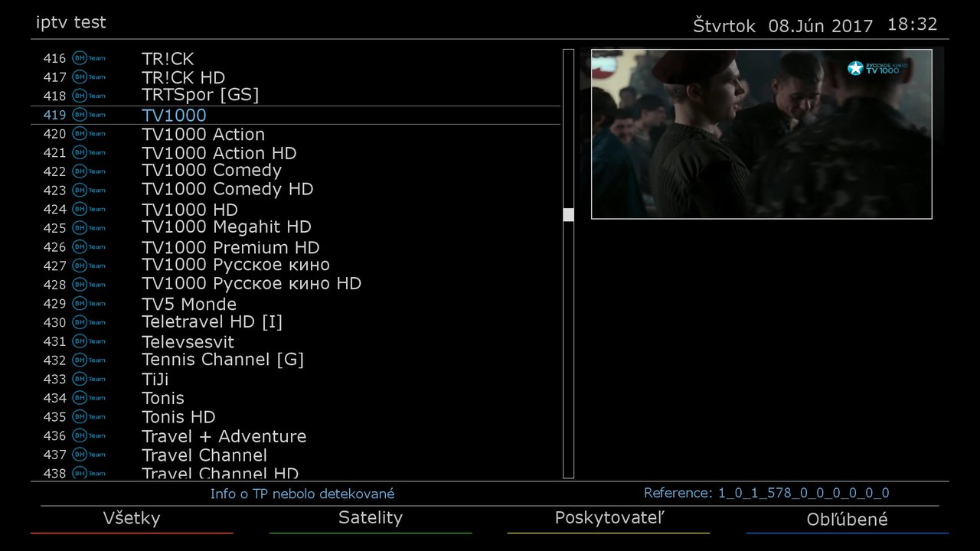Select the TV1000 Comedy channel name
The image size is (980, 551).
pos(212,171)
